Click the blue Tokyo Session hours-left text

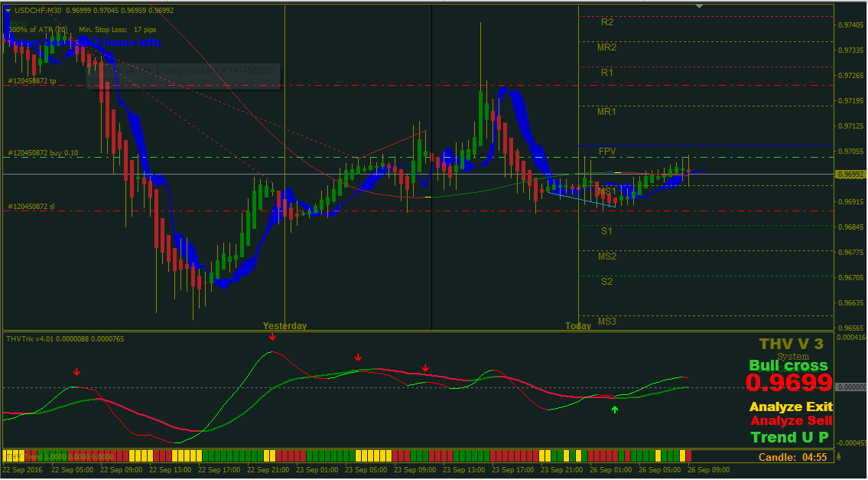[83, 43]
